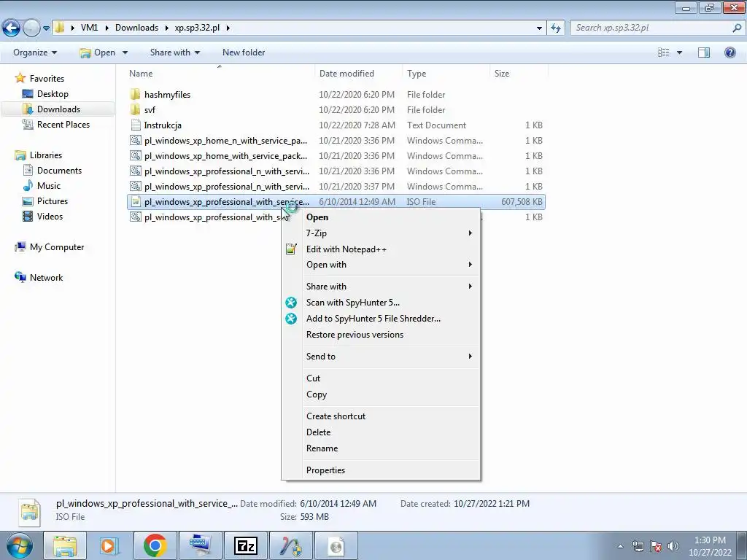Viewport: 747px width, 560px height.
Task: Click the Libraries icon in sidebar
Action: tap(20, 155)
